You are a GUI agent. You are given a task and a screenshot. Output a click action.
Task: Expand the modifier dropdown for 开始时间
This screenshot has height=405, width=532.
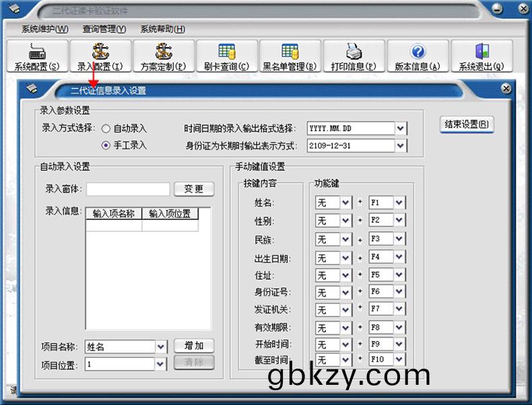click(x=345, y=344)
